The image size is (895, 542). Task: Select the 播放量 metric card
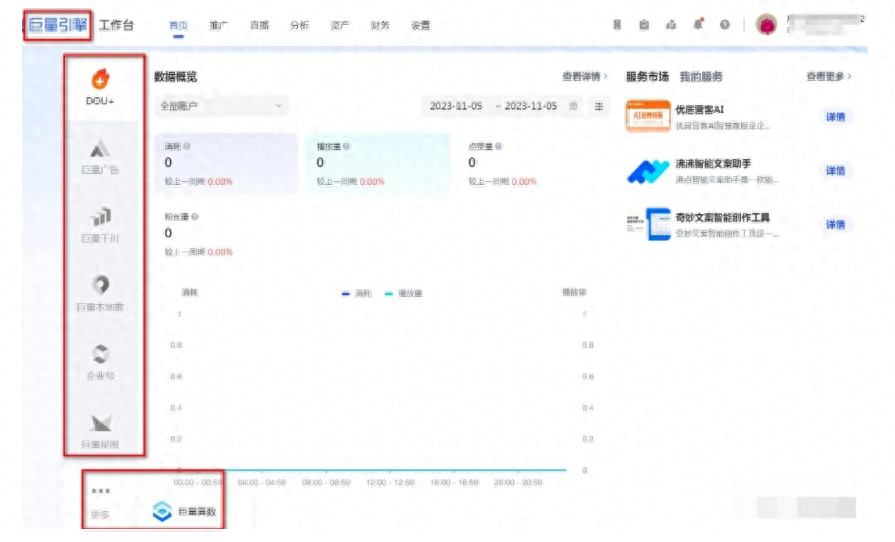point(378,164)
